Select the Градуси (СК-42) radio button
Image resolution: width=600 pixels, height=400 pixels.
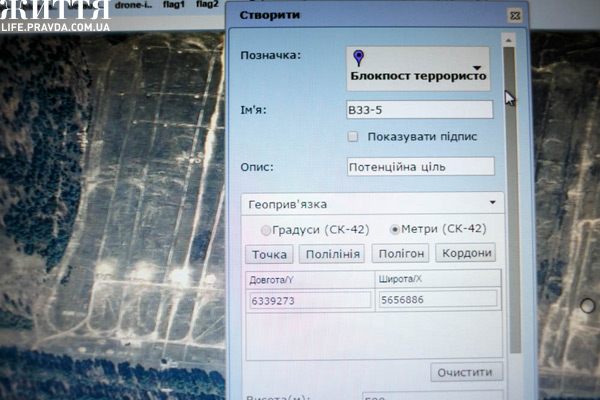(267, 229)
